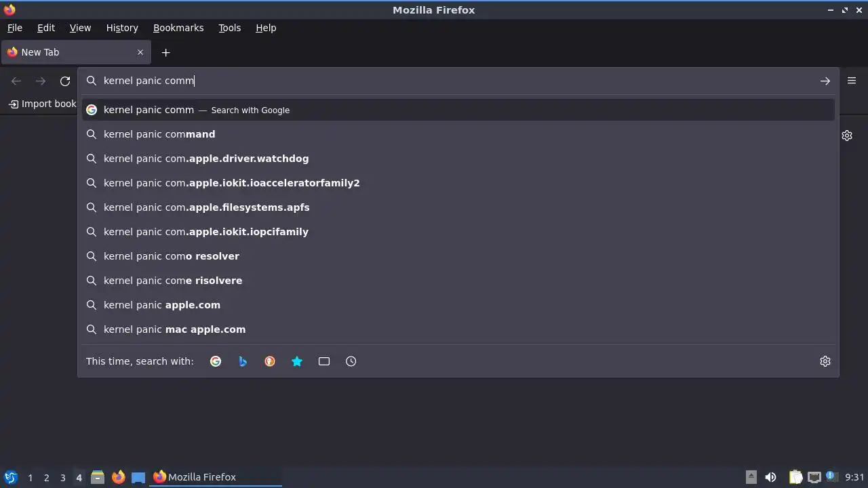This screenshot has height=488, width=868.
Task: Select suggestion 'kernel panic mac apple.com'
Action: 458,329
